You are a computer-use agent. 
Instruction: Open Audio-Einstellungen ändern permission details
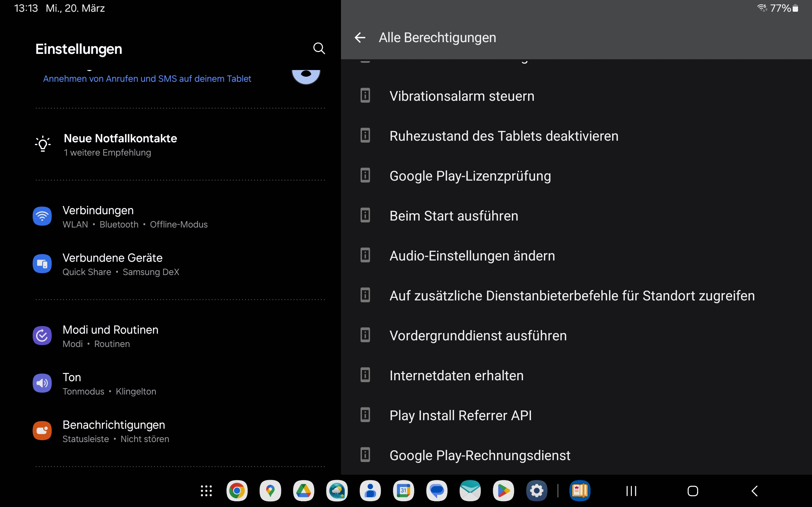[x=472, y=256]
